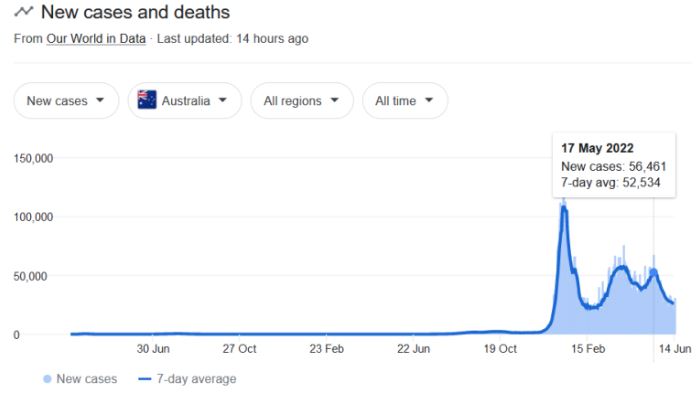Toggle the New cases legend label
The width and height of the screenshot is (696, 394).
[87, 379]
